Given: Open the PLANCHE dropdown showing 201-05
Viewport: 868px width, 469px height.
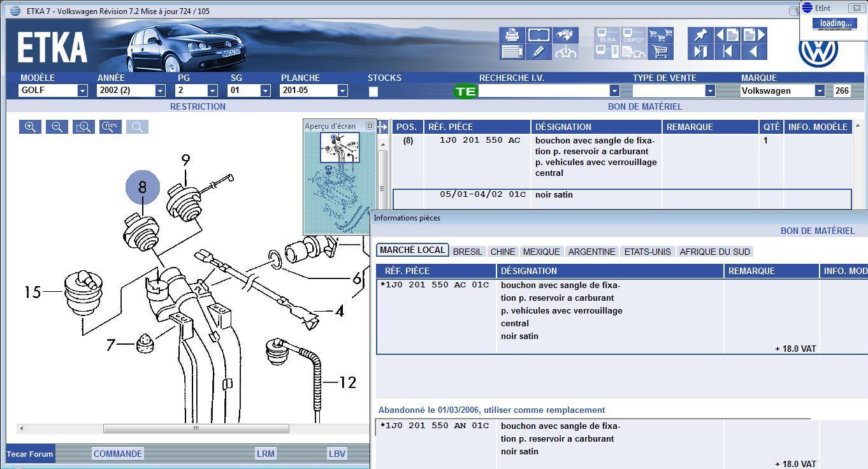Looking at the screenshot, I should (x=342, y=90).
